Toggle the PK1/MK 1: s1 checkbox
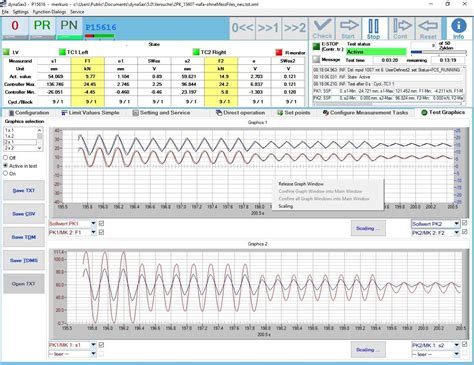The width and height of the screenshot is (474, 365). [101, 345]
